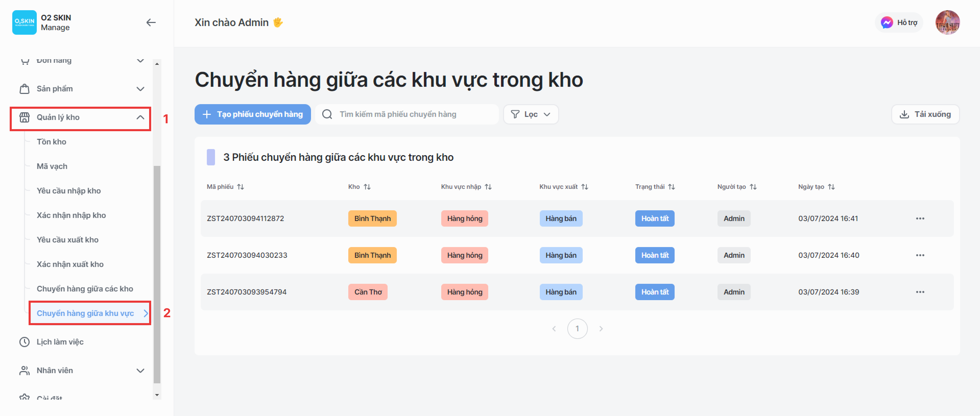Sort by the Mã phiếu column arrows
This screenshot has width=980, height=416.
(x=241, y=187)
